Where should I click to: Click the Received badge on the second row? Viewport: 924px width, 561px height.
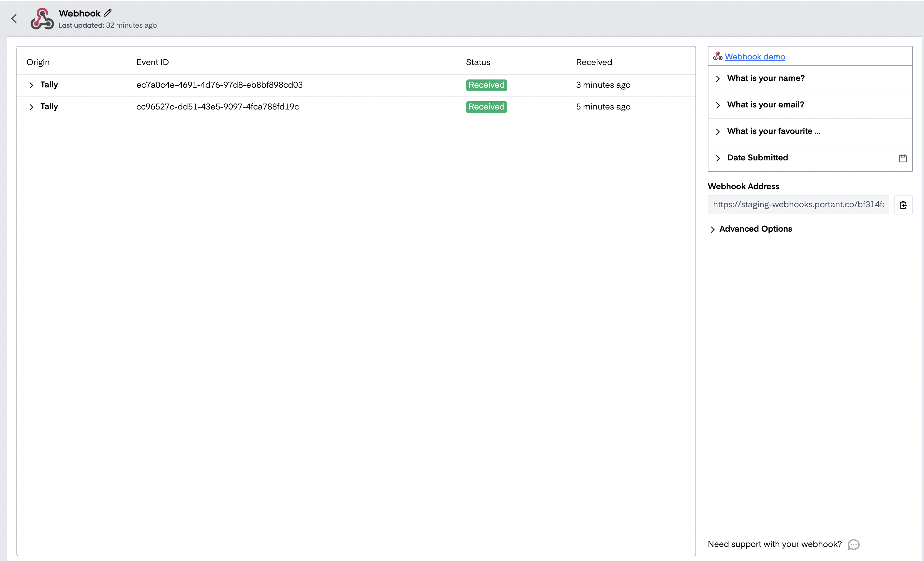(x=486, y=107)
